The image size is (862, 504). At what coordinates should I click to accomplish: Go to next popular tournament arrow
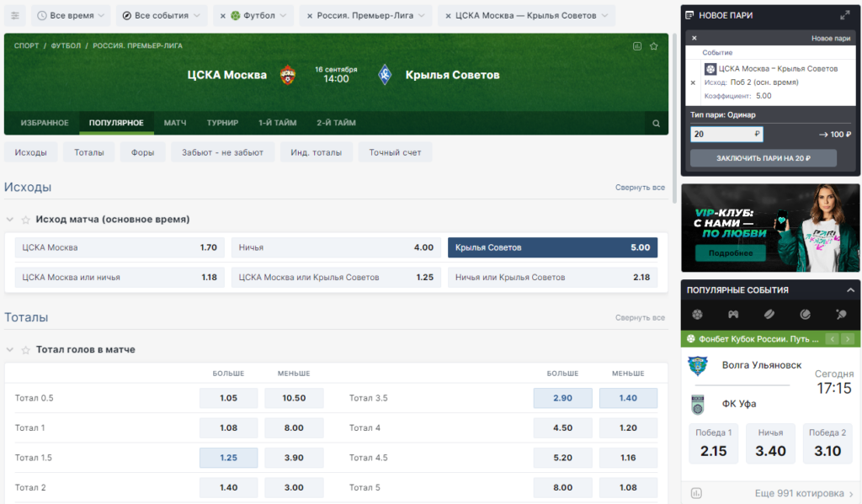[x=848, y=339]
